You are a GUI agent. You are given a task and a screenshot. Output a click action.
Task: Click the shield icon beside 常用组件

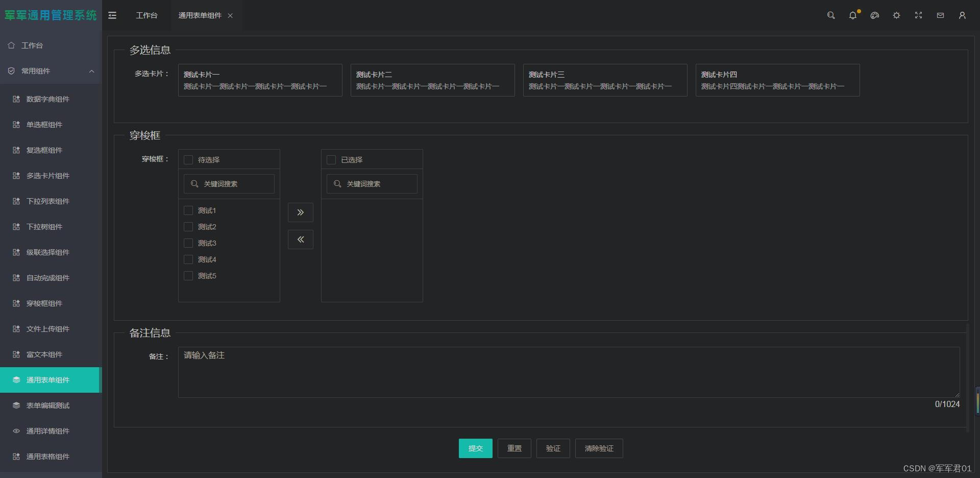point(11,71)
